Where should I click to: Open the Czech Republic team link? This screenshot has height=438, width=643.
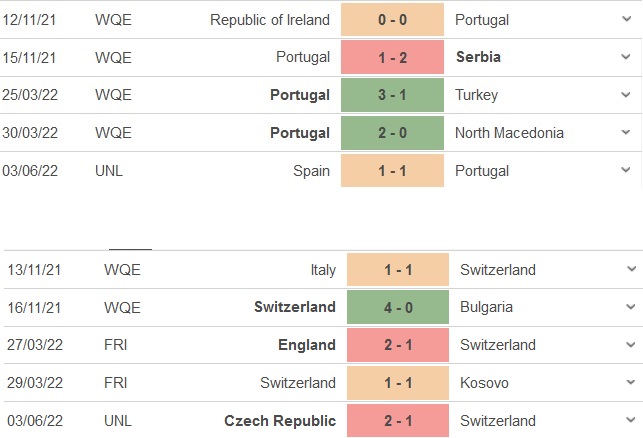pos(283,421)
